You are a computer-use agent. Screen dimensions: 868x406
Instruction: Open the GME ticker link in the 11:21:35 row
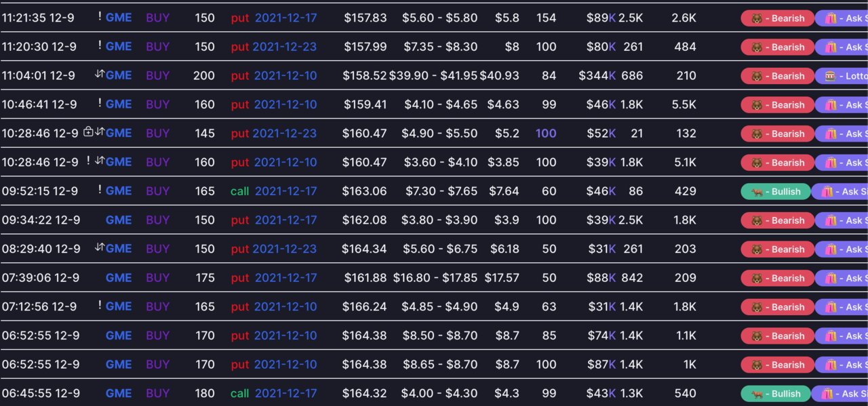119,18
